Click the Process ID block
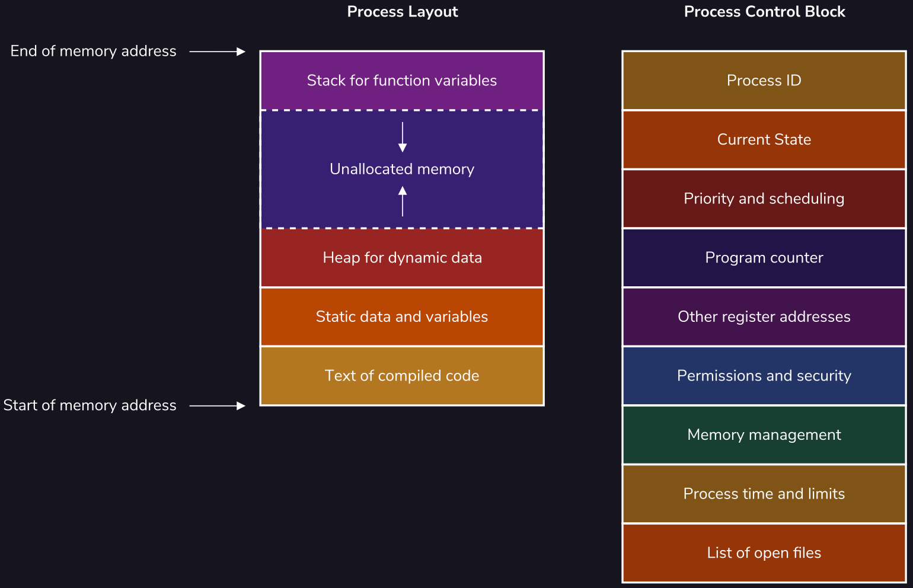The image size is (913, 588). tap(764, 81)
